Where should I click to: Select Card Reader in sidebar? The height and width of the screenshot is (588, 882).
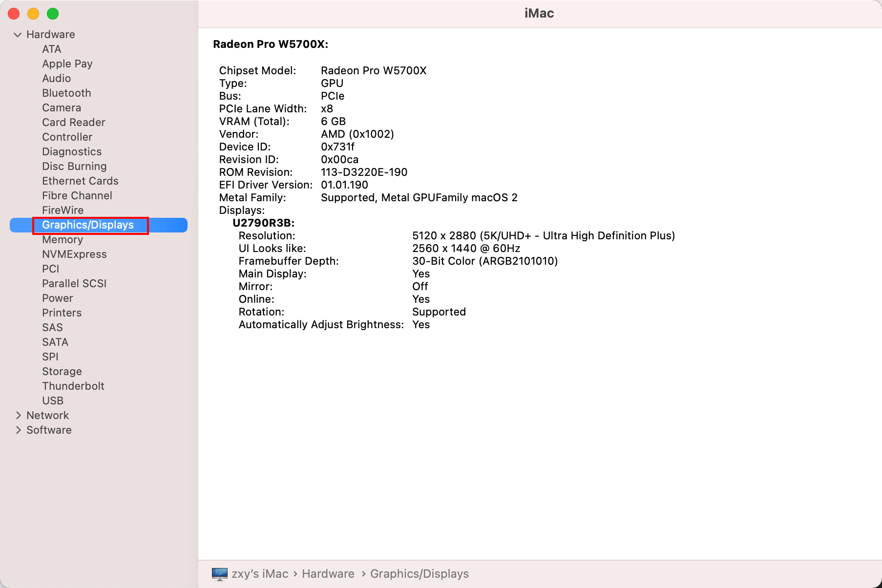tap(74, 123)
